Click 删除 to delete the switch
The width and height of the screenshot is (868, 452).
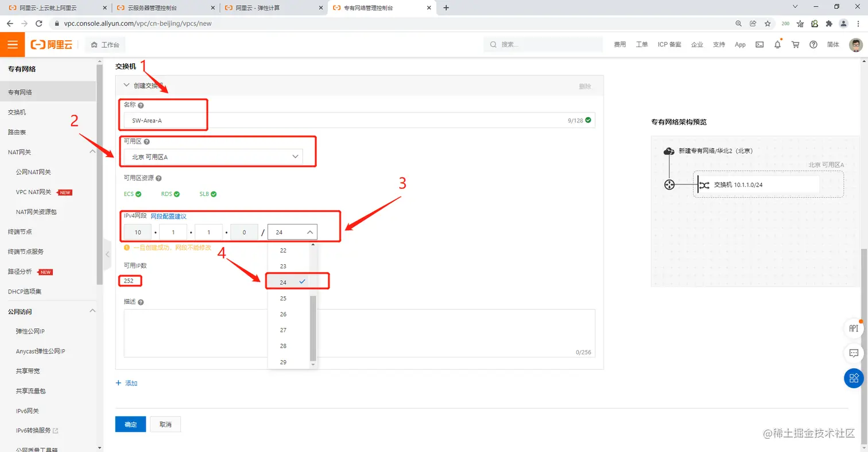[585, 86]
